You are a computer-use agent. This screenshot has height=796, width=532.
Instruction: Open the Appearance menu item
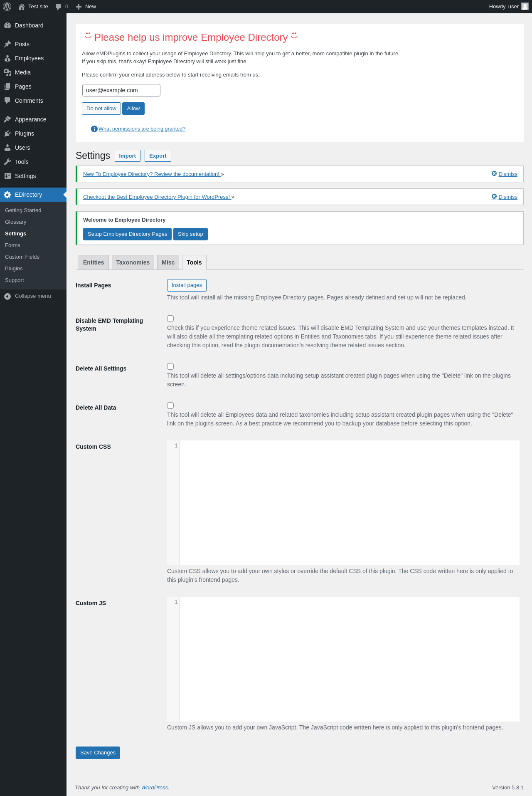tap(33, 119)
